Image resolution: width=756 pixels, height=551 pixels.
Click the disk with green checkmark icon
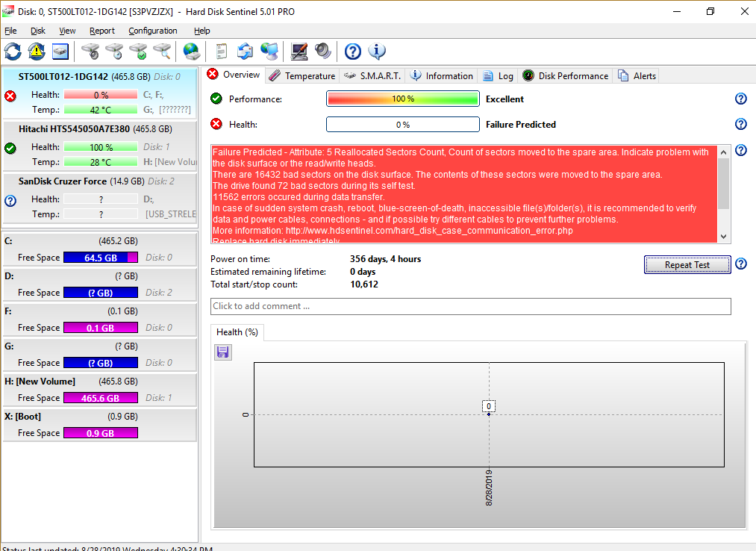pyautogui.click(x=138, y=52)
